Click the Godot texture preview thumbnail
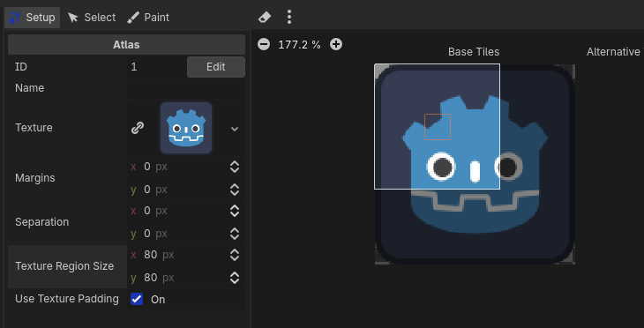The height and width of the screenshot is (328, 644). click(x=186, y=128)
